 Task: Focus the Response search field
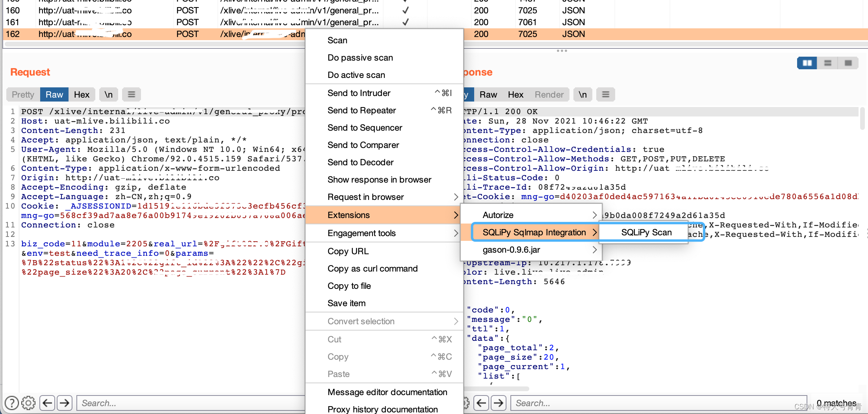click(x=658, y=403)
